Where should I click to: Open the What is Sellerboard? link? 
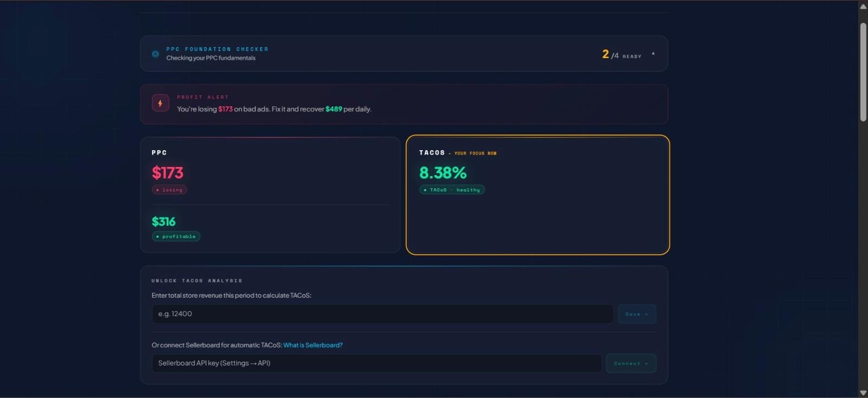click(x=313, y=345)
